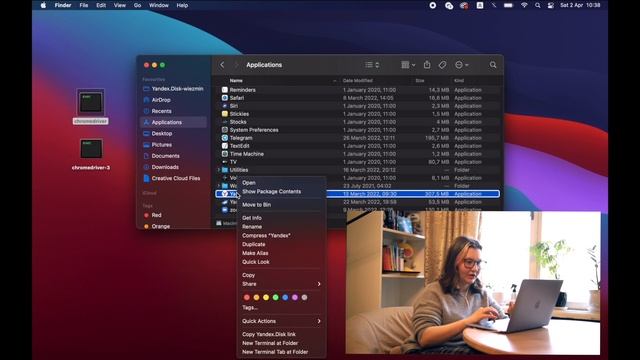The width and height of the screenshot is (640, 360).
Task: Change the list view mode selector
Action: 372,65
